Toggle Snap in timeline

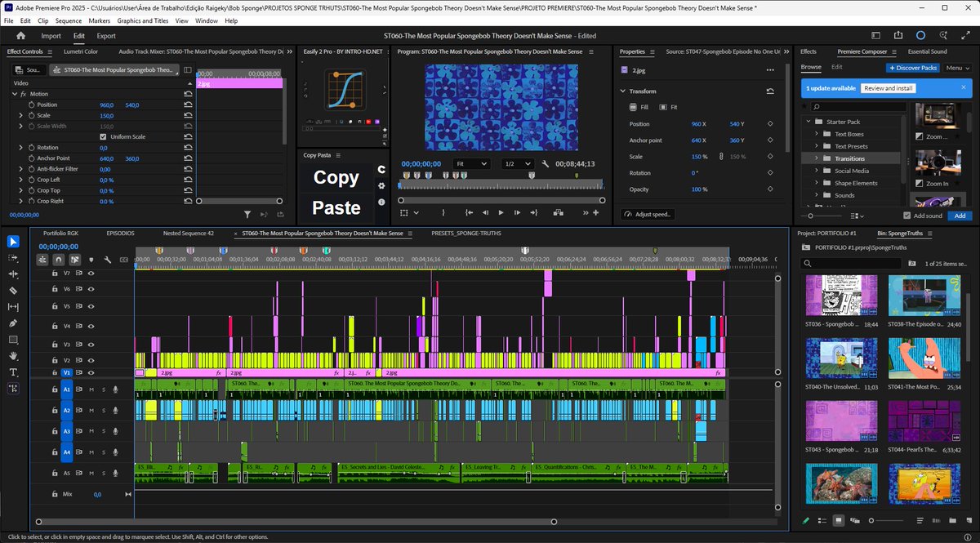(58, 260)
